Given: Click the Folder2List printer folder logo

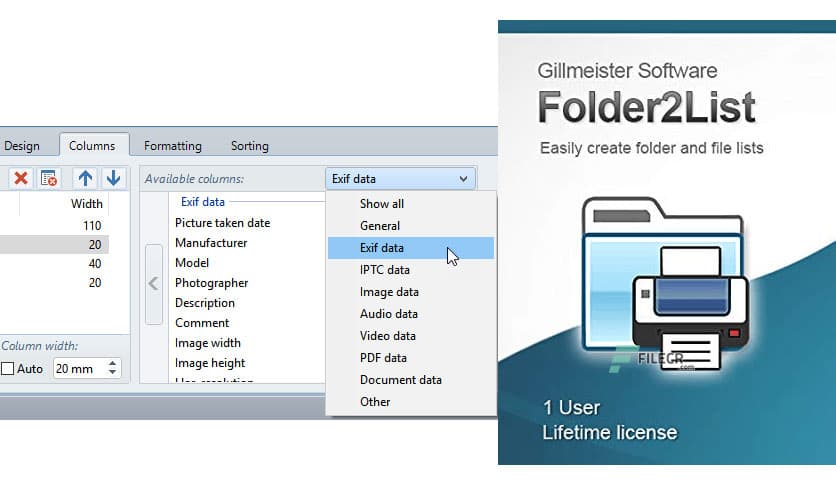Looking at the screenshot, I should point(666,285).
